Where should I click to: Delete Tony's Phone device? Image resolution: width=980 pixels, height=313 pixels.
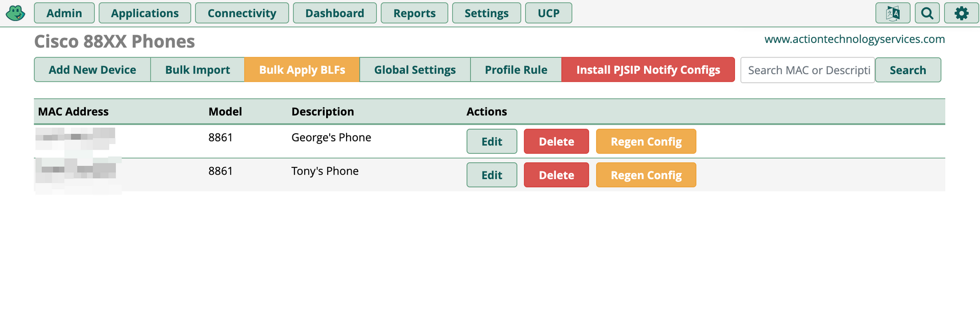coord(556,176)
